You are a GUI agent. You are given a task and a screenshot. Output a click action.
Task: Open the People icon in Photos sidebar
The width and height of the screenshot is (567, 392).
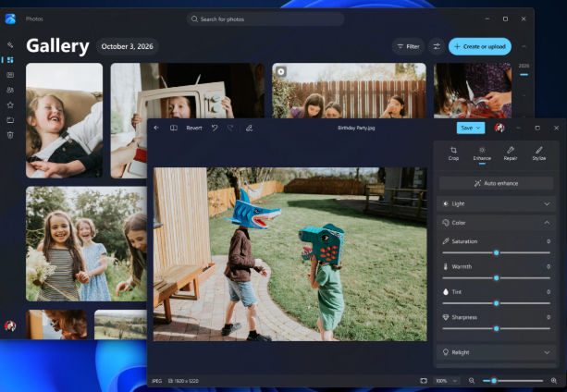point(10,90)
